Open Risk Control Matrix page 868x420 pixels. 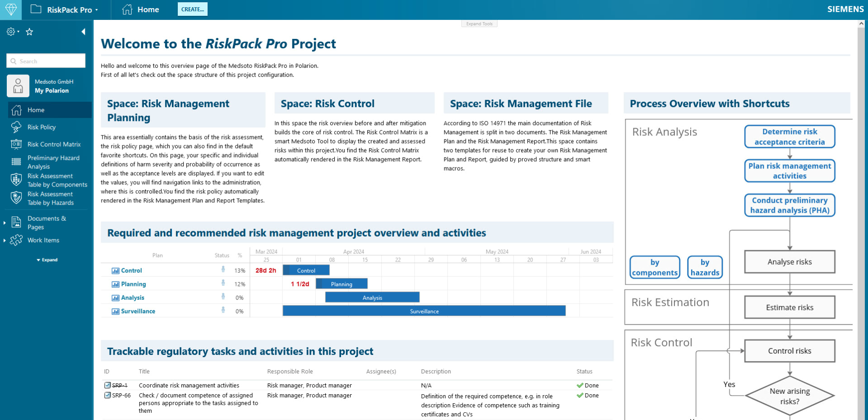54,145
